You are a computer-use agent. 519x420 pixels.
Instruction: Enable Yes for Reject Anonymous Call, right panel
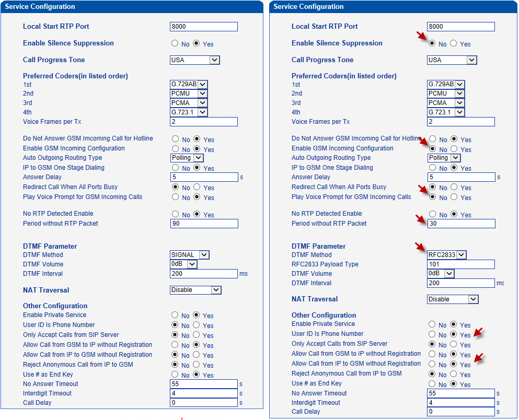coord(453,374)
